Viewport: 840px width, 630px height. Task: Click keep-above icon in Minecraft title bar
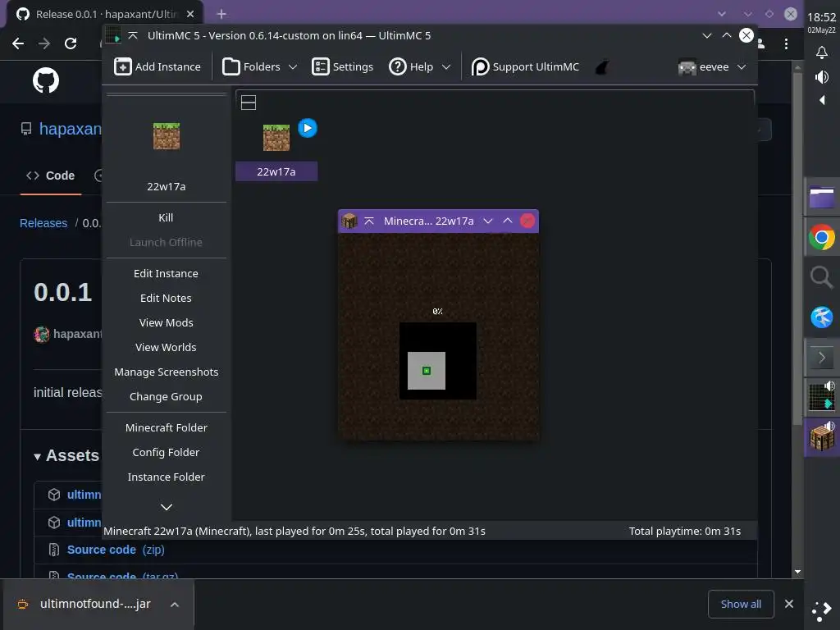(369, 221)
